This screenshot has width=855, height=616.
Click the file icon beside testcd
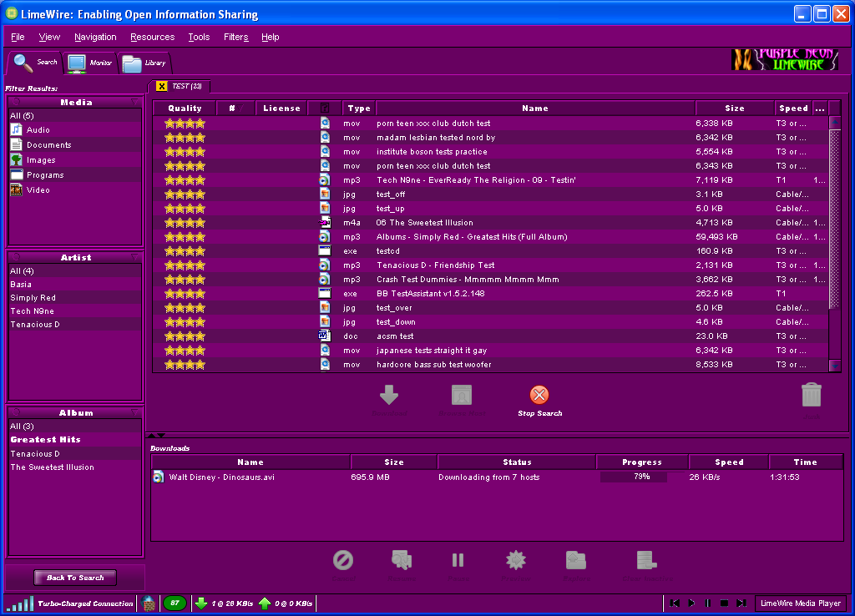tap(325, 250)
